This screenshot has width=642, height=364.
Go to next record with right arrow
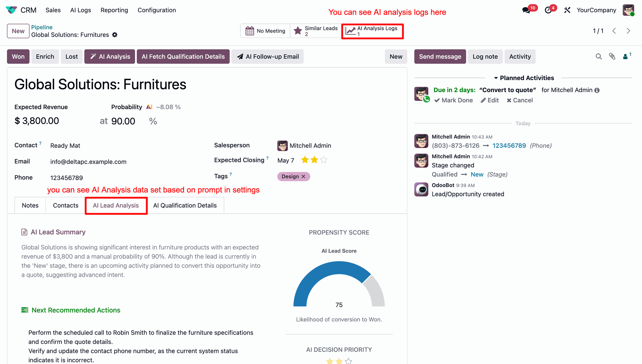[x=628, y=31]
